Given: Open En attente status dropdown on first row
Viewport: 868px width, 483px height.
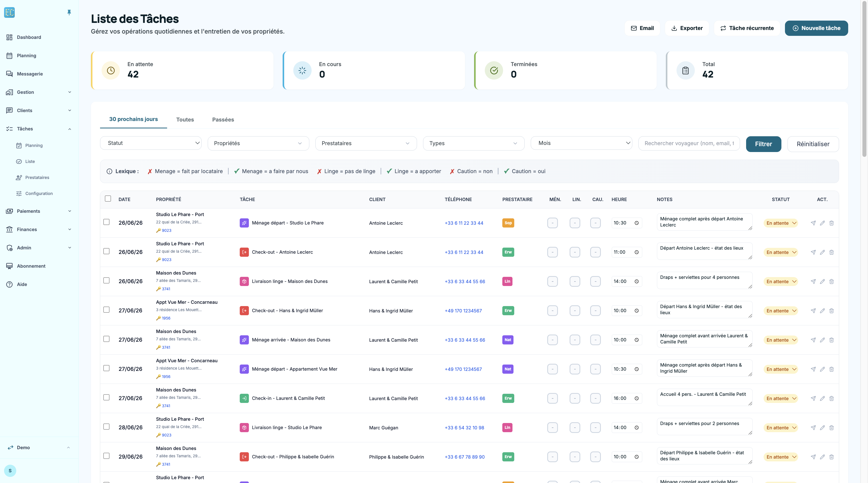Looking at the screenshot, I should (x=781, y=223).
